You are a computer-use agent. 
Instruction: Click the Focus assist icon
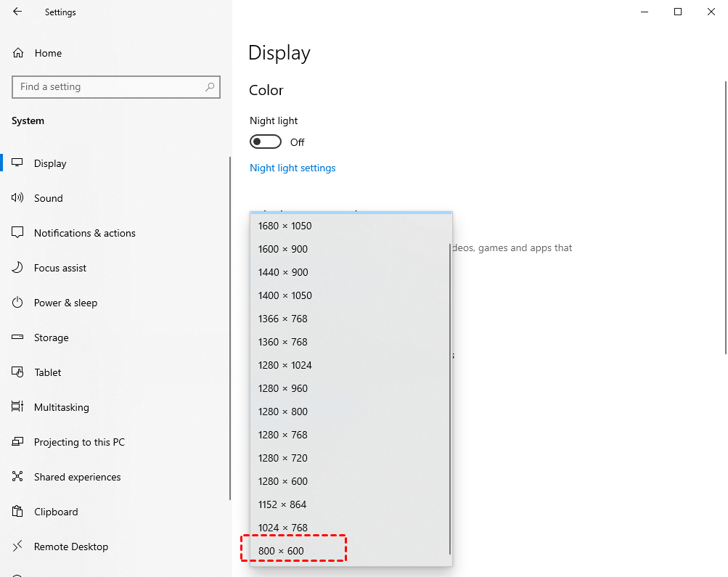coord(17,268)
